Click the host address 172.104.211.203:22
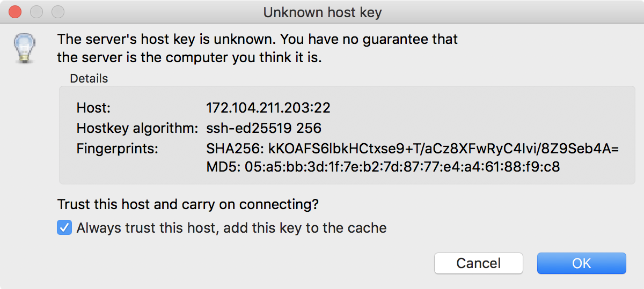 (x=268, y=108)
